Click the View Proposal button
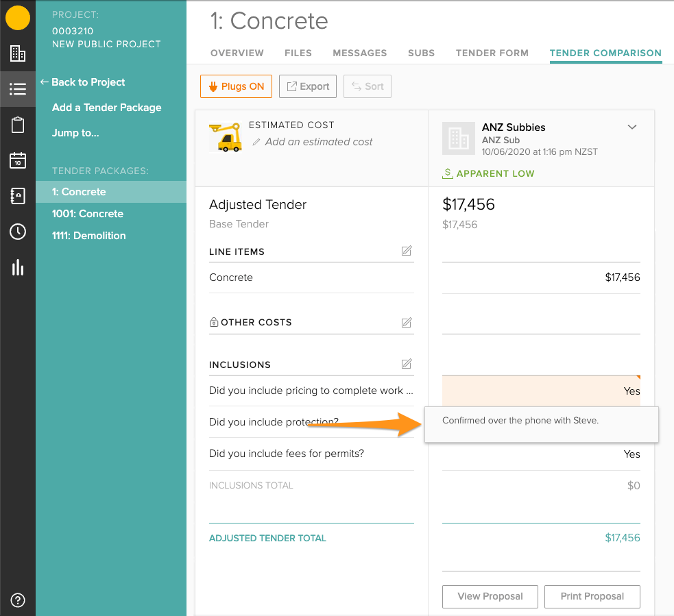 [x=490, y=596]
